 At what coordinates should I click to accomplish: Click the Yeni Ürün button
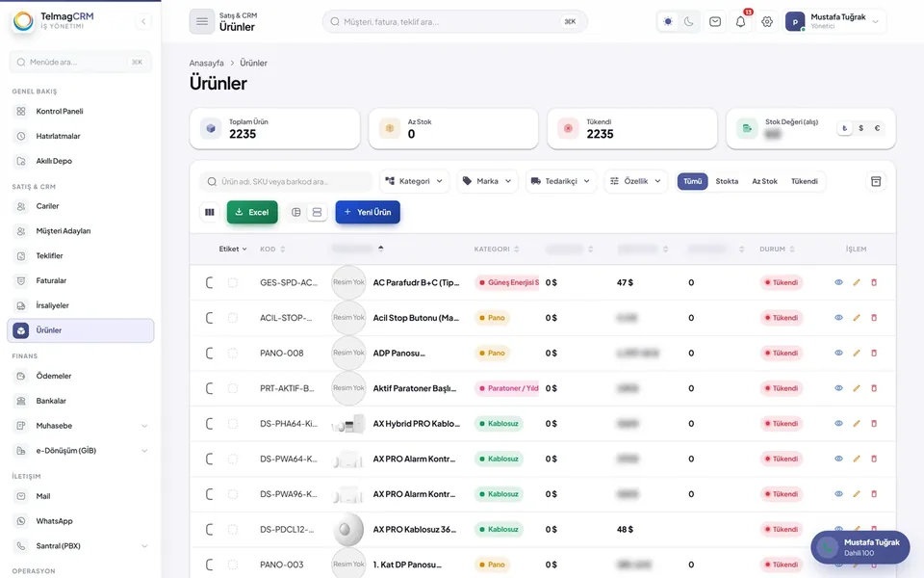point(368,212)
